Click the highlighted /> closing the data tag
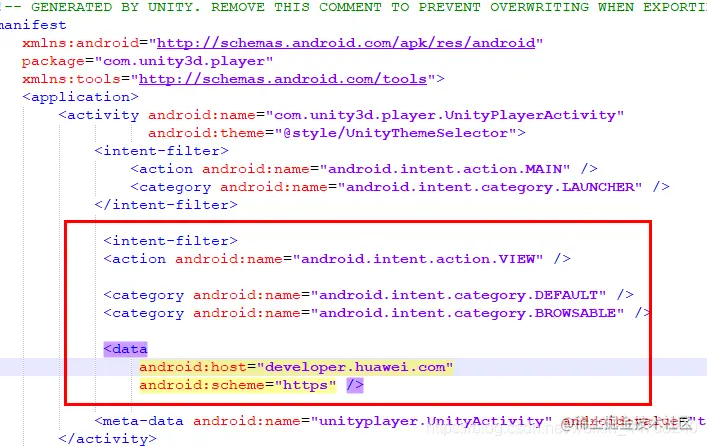The width and height of the screenshot is (707, 446). pos(355,385)
